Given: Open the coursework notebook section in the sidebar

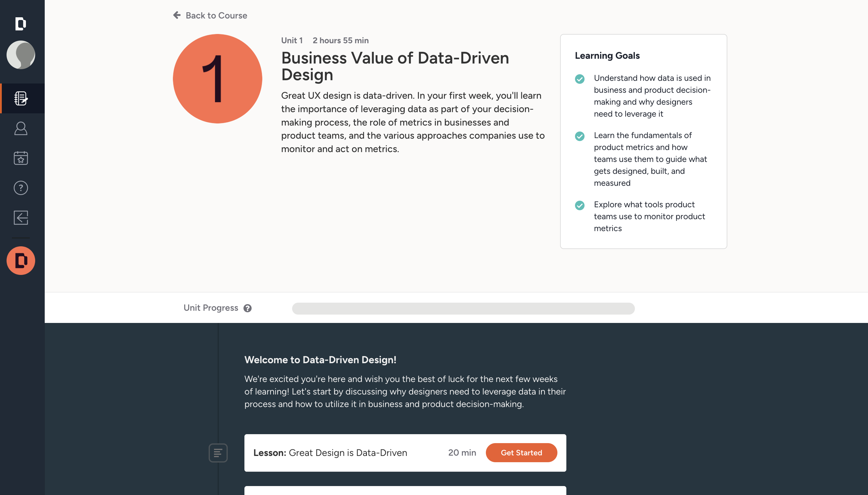Looking at the screenshot, I should pos(20,99).
